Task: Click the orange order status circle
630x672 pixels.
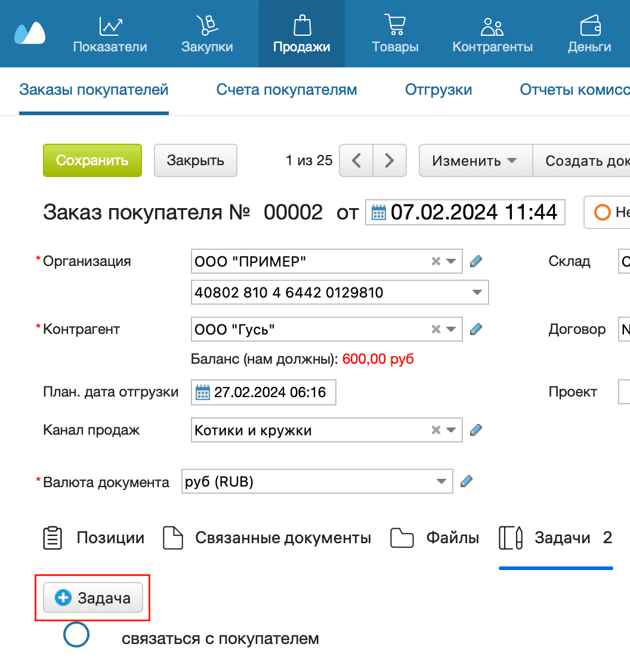Action: point(603,212)
